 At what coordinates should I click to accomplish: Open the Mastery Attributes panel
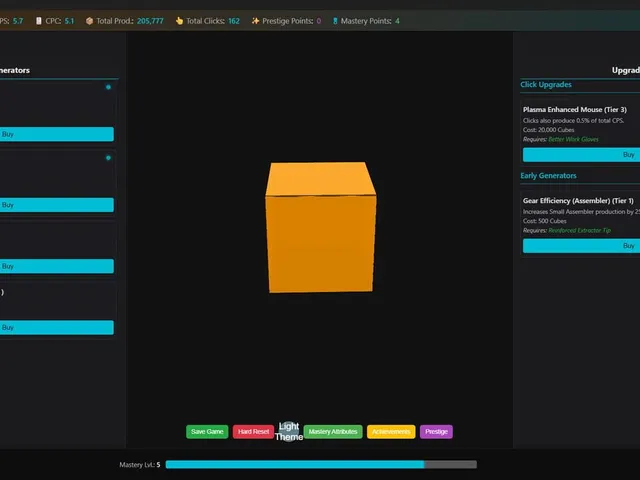(x=333, y=431)
